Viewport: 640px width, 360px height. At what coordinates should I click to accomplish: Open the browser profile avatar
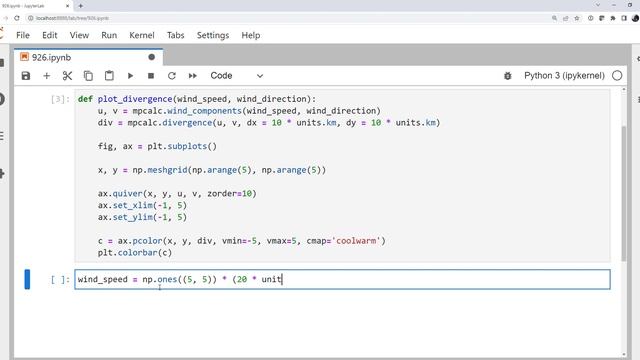click(x=635, y=18)
